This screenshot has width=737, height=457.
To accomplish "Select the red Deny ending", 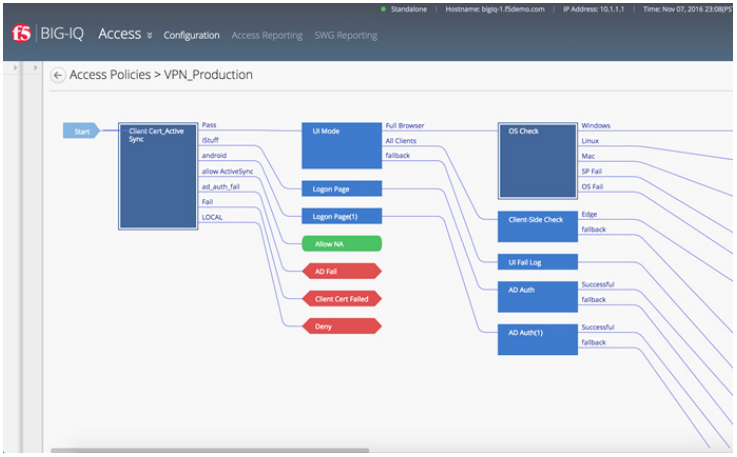I will pyautogui.click(x=342, y=326).
